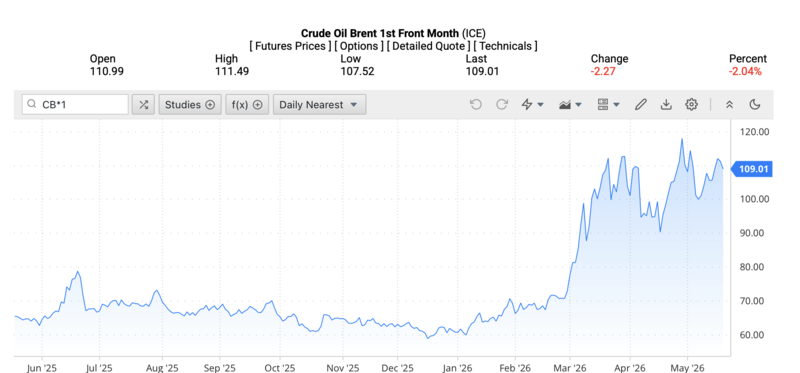Open the lightning bolt events menu

(532, 105)
